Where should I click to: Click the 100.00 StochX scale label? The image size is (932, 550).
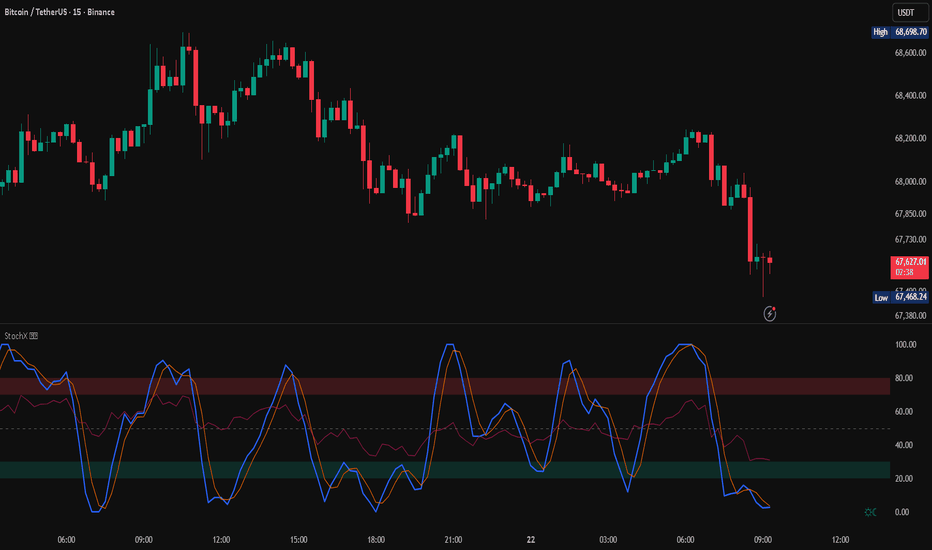(x=906, y=344)
